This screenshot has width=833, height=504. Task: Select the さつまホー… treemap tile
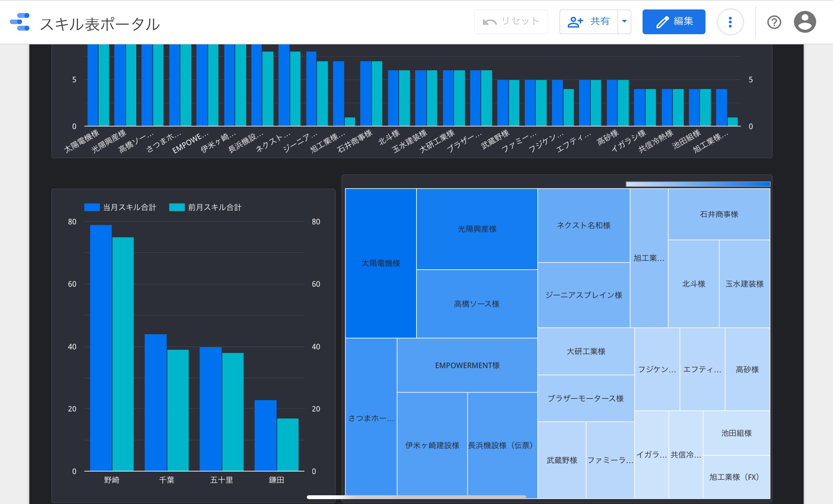371,418
